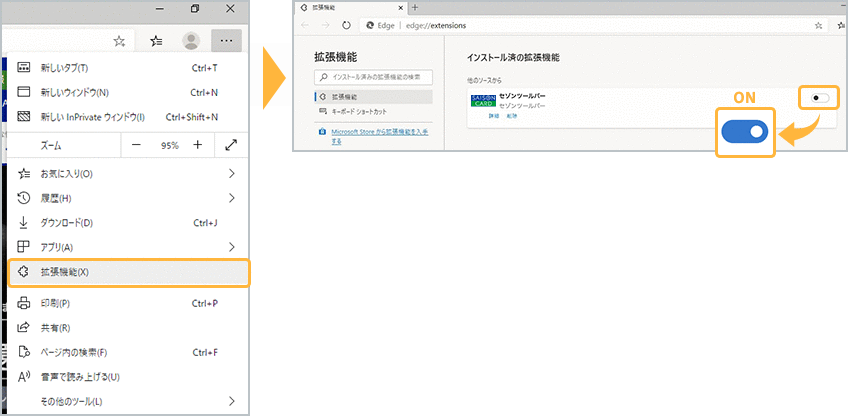Click the back arrow in the extensions window

(305, 25)
